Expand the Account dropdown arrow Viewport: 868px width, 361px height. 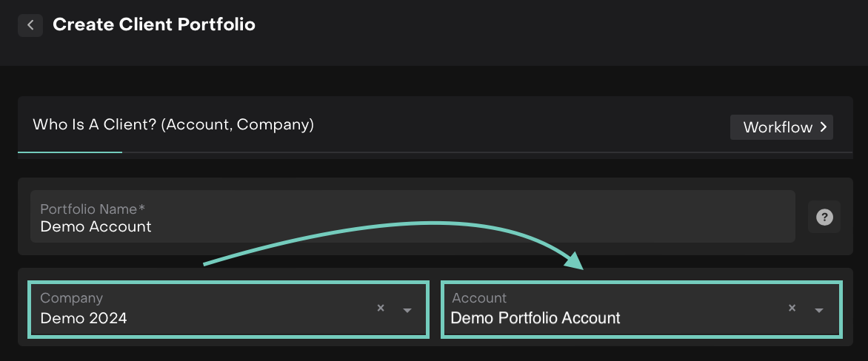pos(819,310)
